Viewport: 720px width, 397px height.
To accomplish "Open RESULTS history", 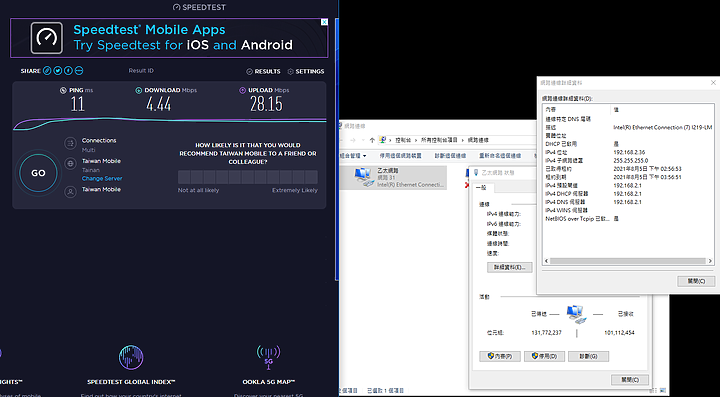I will 264,72.
